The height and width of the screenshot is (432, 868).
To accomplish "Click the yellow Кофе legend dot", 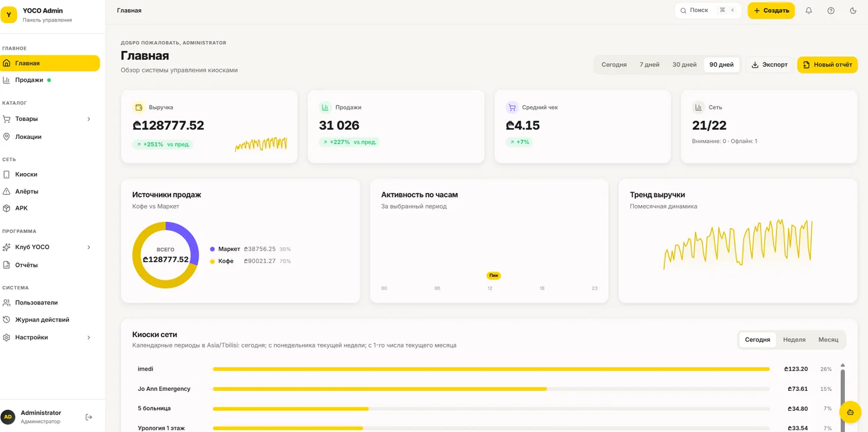I will click(212, 261).
